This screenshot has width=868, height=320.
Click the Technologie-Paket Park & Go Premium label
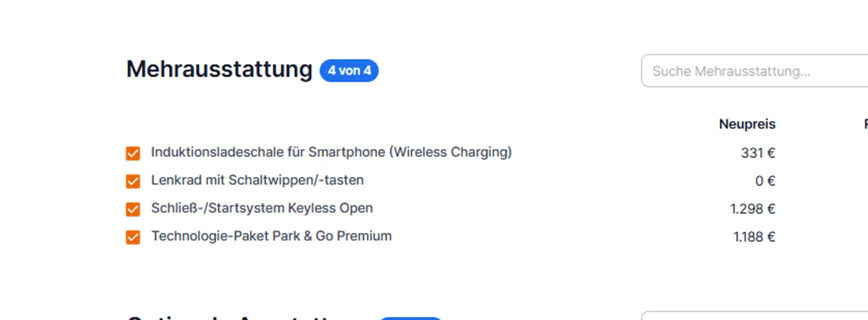coord(271,236)
